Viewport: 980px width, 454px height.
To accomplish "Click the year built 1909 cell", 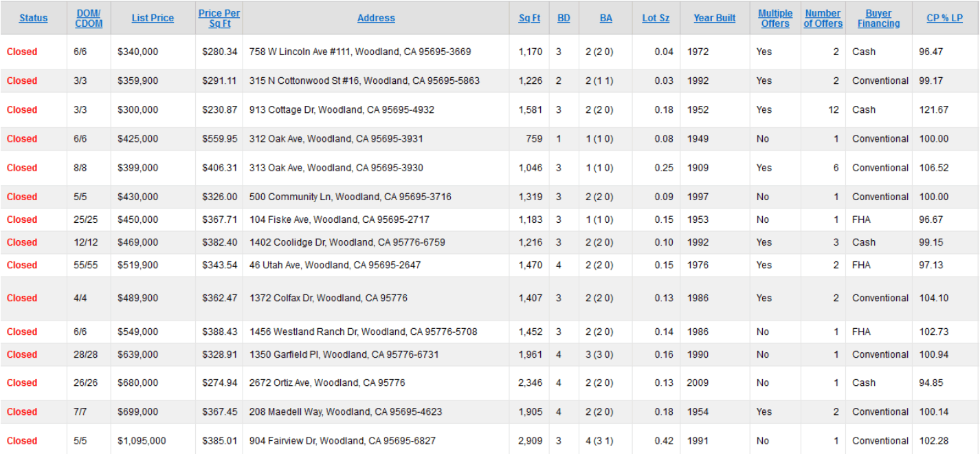I will (698, 167).
